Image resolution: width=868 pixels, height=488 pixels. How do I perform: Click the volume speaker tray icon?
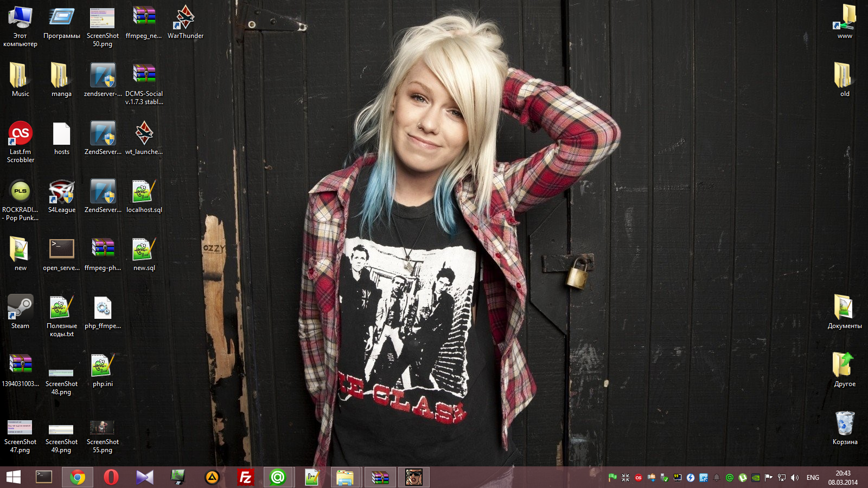coord(795,478)
